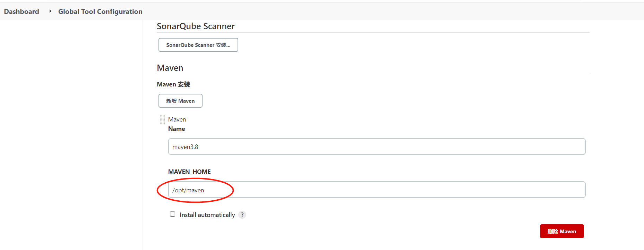Click the large Maven section heading
This screenshot has height=250, width=644.
click(170, 68)
